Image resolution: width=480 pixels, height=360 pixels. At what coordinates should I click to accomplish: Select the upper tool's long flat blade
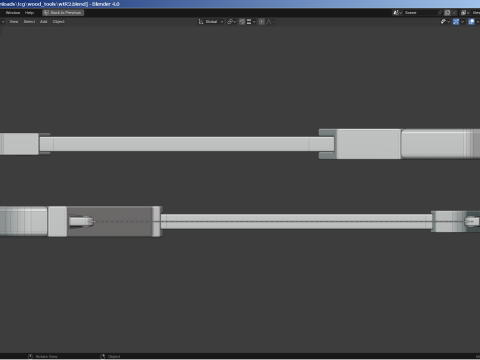[x=187, y=144]
